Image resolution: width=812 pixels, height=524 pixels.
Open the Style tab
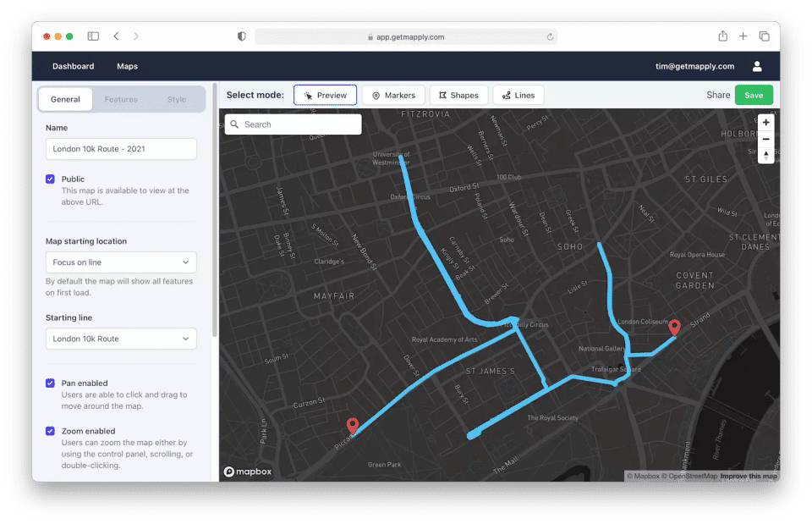(177, 100)
